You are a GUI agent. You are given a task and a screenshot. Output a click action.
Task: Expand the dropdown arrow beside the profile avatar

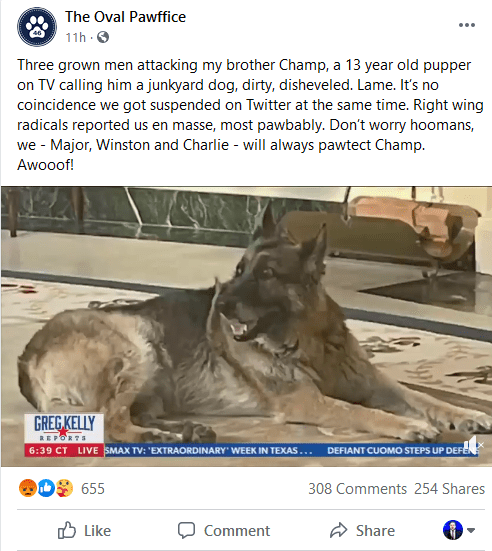[x=471, y=530]
